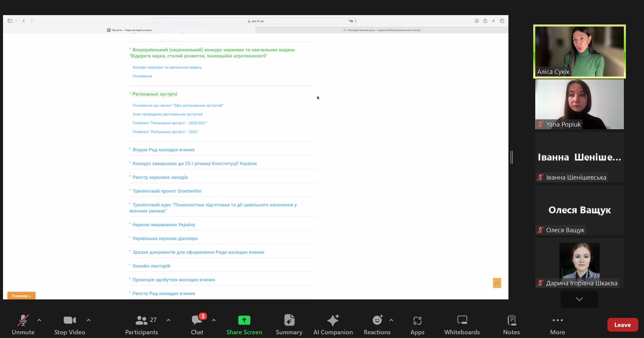Expand Онлайн-лекторій
Viewport: 644px width, 338px height.
151,266
